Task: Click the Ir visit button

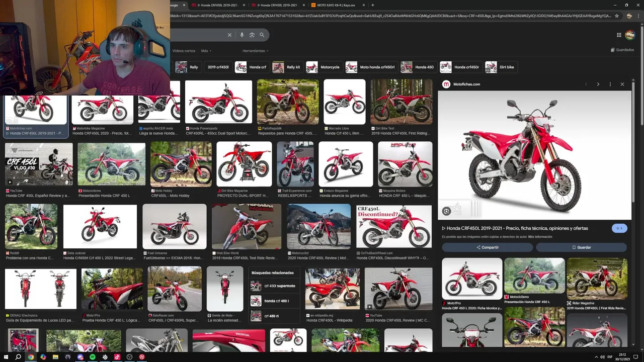Action: (619, 228)
